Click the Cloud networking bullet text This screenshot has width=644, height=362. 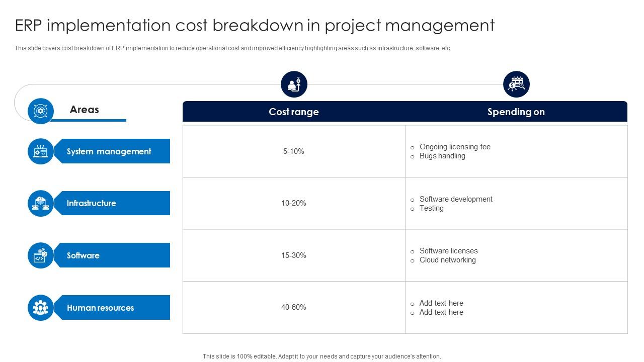click(447, 260)
